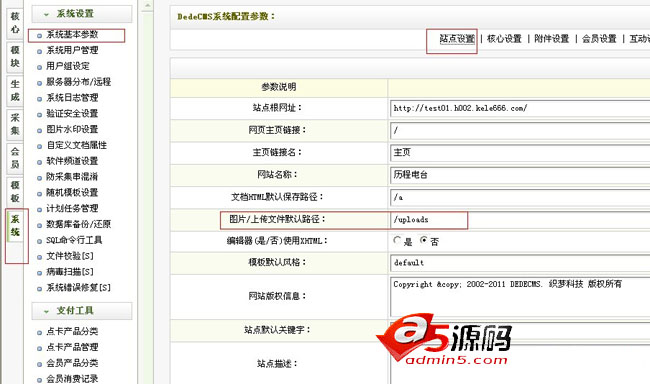This screenshot has width=650, height=384.
Task: Edit the 网站名称 input field
Action: (520, 175)
